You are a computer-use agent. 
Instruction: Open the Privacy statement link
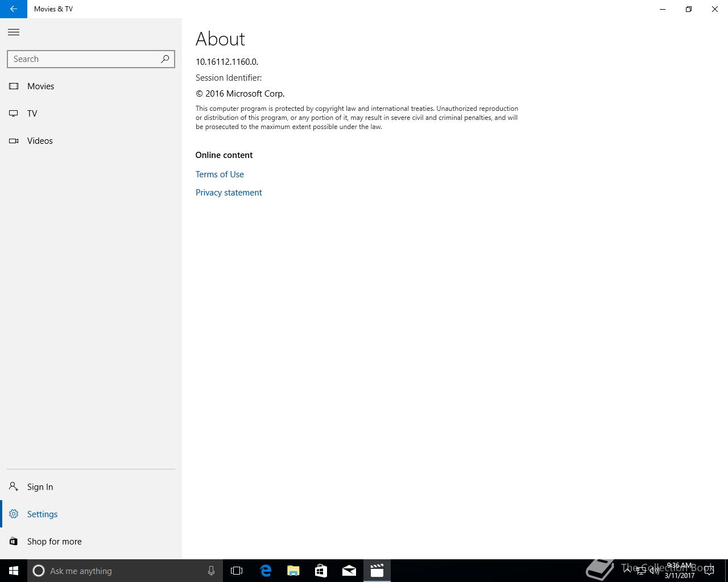click(229, 193)
